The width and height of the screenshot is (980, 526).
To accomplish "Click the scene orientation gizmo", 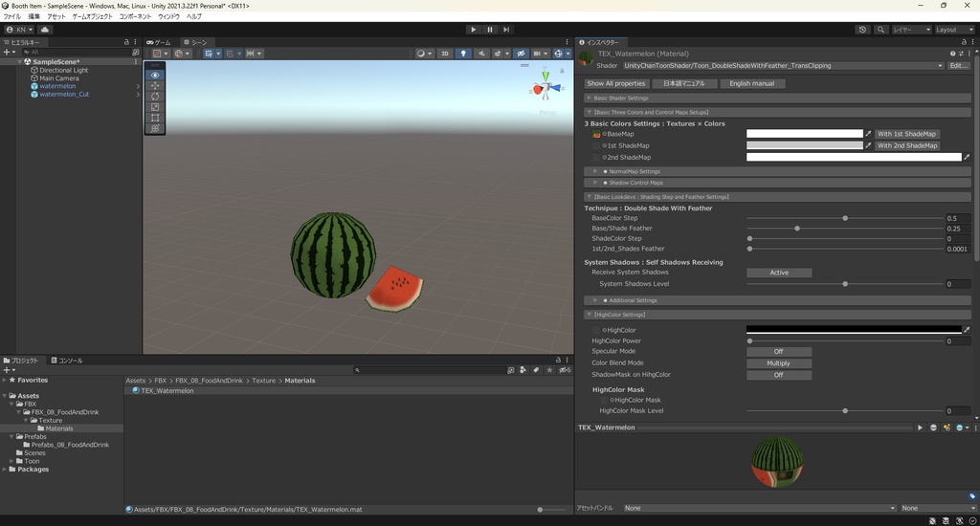I will click(545, 89).
